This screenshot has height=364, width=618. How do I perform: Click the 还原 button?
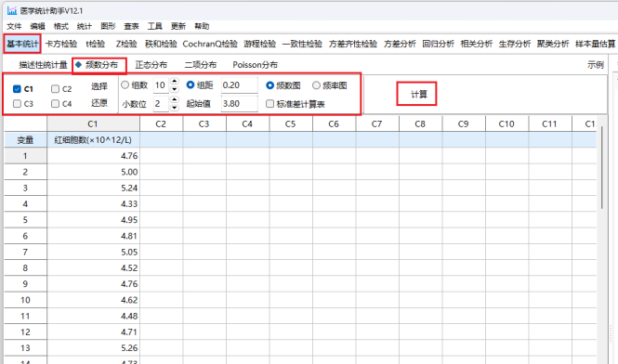click(99, 103)
